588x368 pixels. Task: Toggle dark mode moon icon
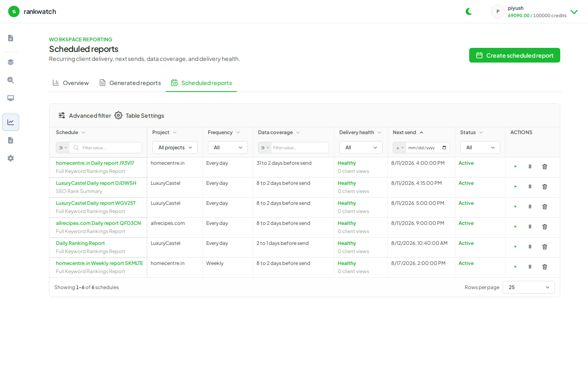point(469,11)
